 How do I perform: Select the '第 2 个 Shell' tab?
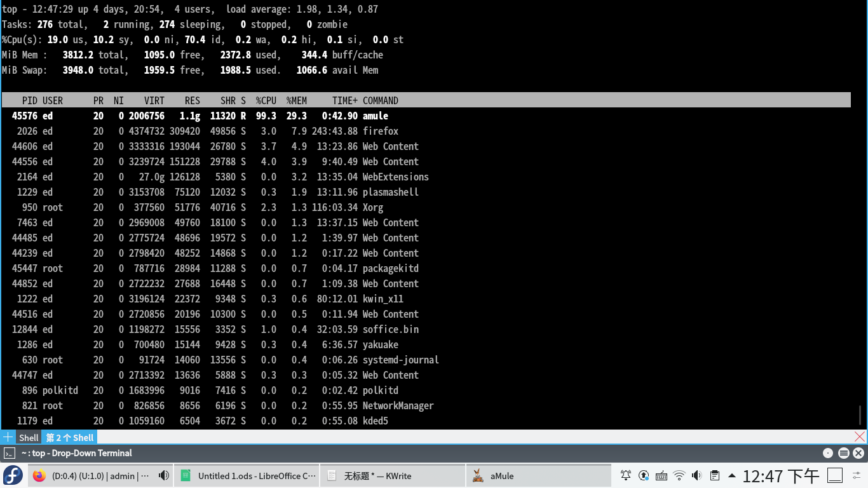pyautogui.click(x=70, y=438)
